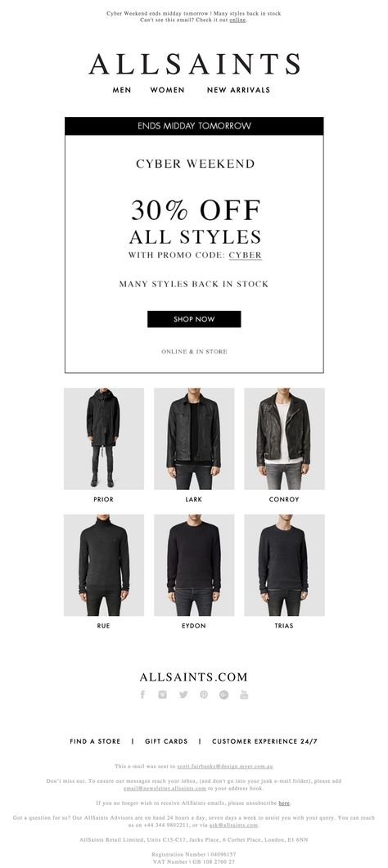The width and height of the screenshot is (388, 868).
Task: View email online via 'online' link
Action: [237, 20]
